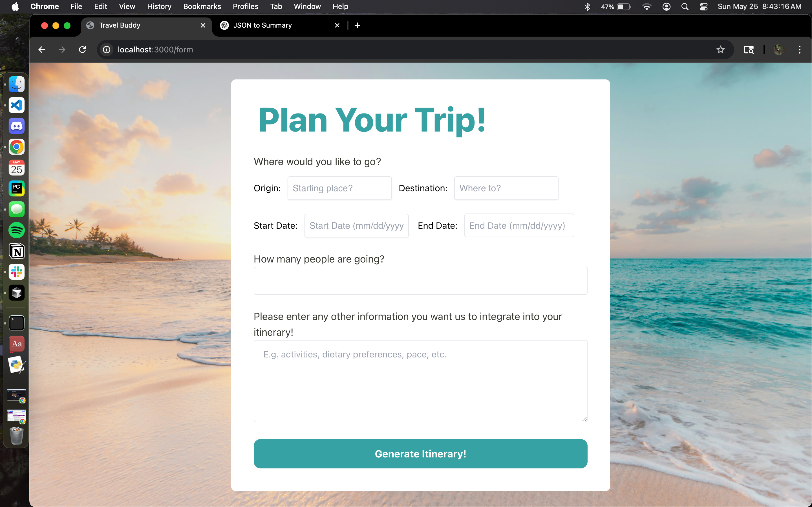Launch Visual Studio Code from dock
Image resolution: width=812 pixels, height=507 pixels.
click(x=16, y=105)
